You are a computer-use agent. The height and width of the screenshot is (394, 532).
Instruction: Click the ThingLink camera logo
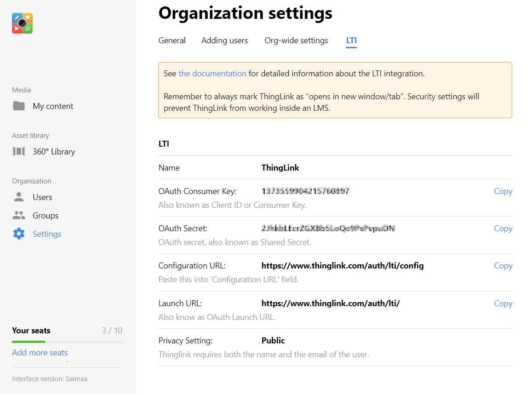point(23,23)
